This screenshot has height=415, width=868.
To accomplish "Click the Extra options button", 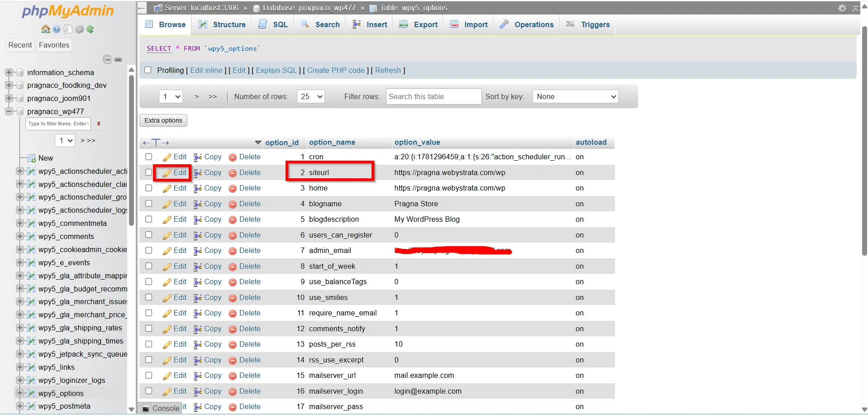I will 163,120.
